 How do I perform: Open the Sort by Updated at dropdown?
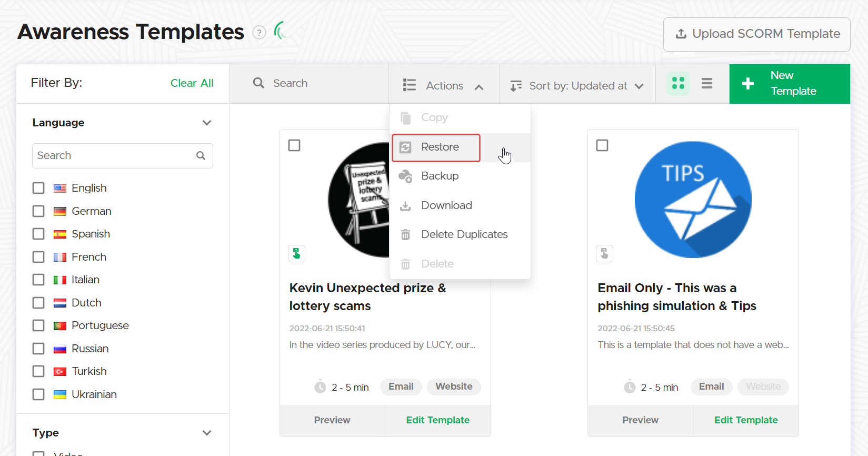577,86
